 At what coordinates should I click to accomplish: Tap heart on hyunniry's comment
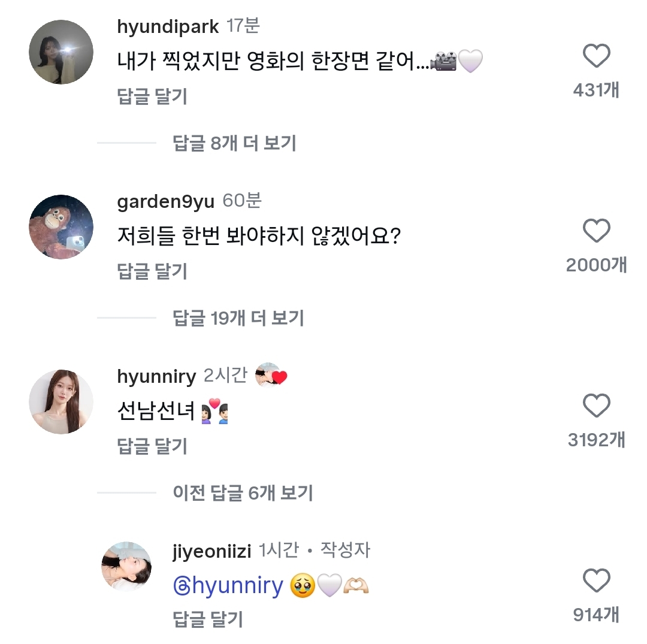pos(596,406)
